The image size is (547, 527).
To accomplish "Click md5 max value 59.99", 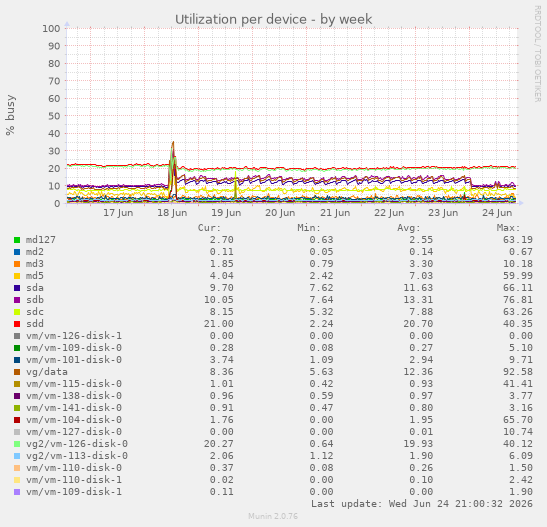I will pyautogui.click(x=518, y=276).
